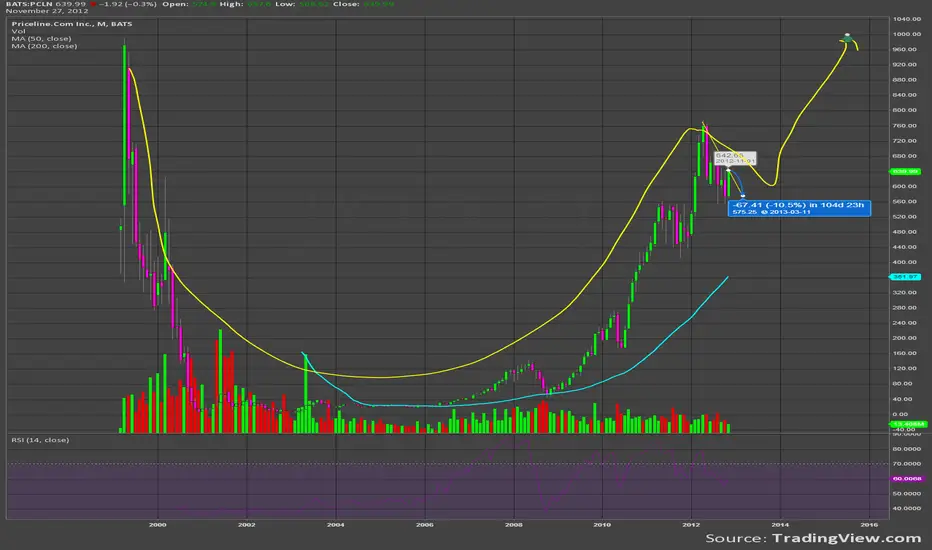This screenshot has width=932, height=550.
Task: Click the November 27, 2012 date text
Action: click(x=47, y=11)
